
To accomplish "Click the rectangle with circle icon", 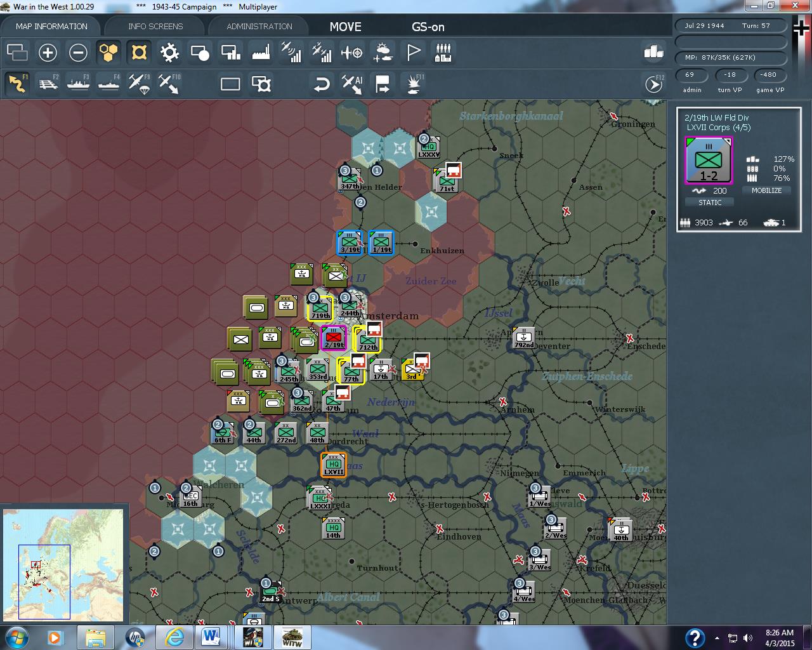I will pos(200,53).
